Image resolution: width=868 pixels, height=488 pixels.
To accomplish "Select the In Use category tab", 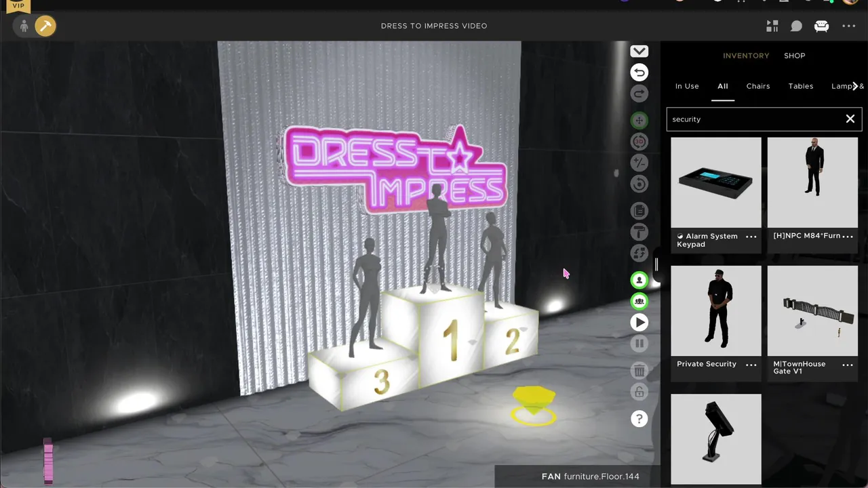I will coord(687,86).
